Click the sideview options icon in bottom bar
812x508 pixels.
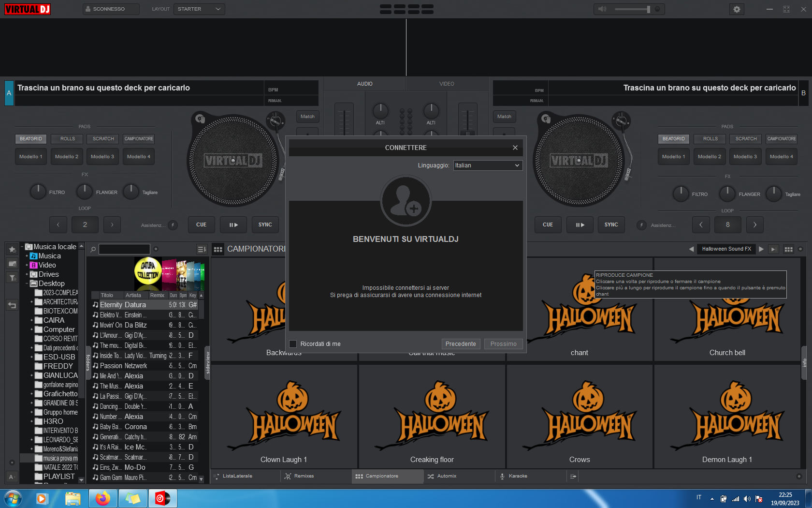click(573, 477)
